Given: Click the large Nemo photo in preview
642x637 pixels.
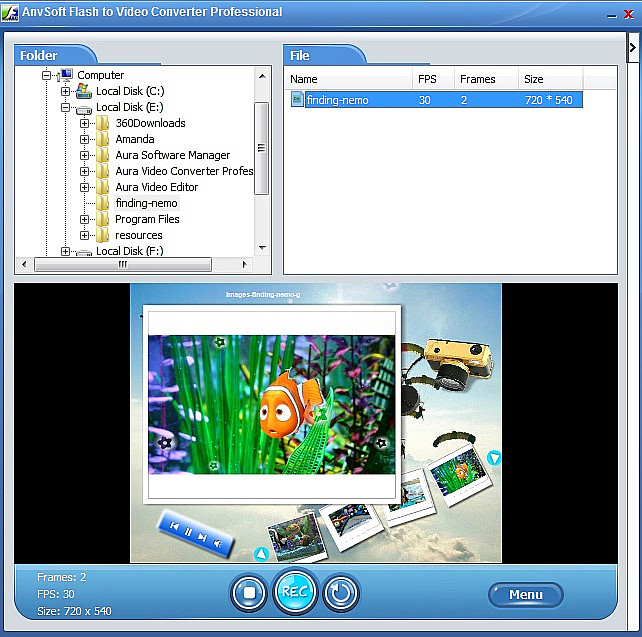Looking at the screenshot, I should pos(271,404).
